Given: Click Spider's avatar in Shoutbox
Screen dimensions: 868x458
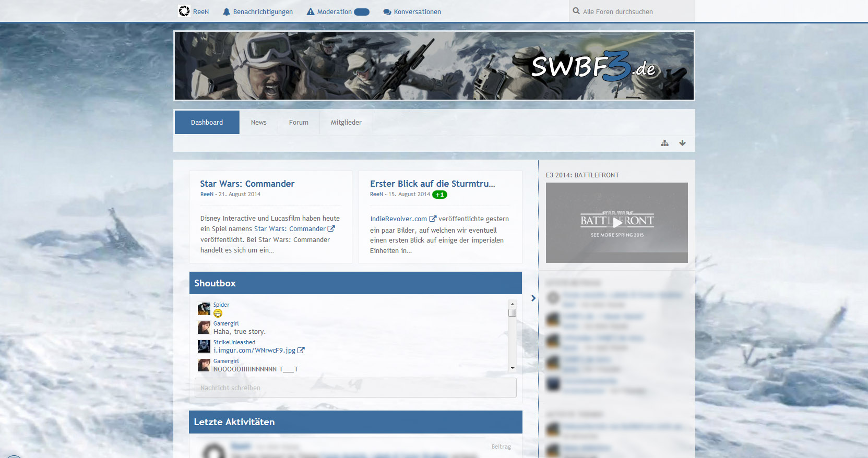Looking at the screenshot, I should tap(204, 309).
